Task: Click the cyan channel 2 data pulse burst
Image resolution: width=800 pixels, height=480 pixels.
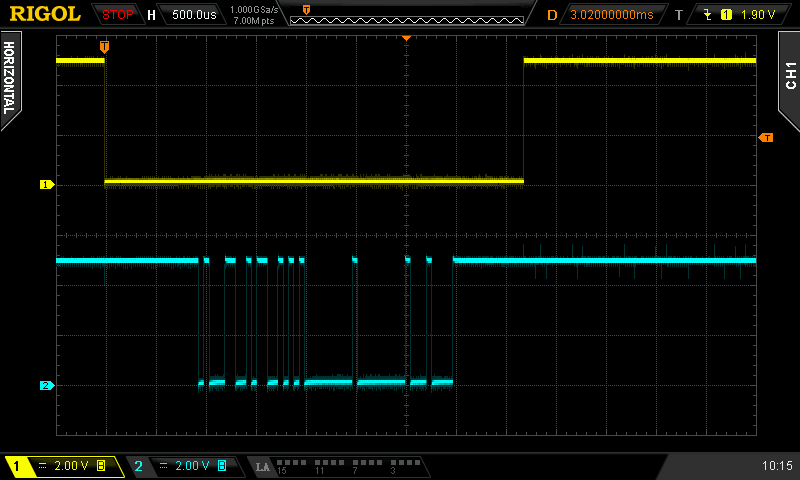Action: [326, 321]
